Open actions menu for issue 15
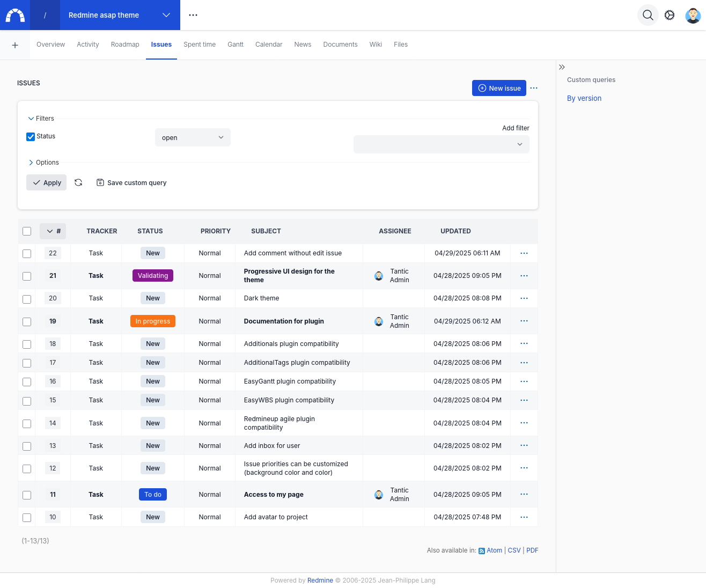This screenshot has height=588, width=706. click(524, 400)
